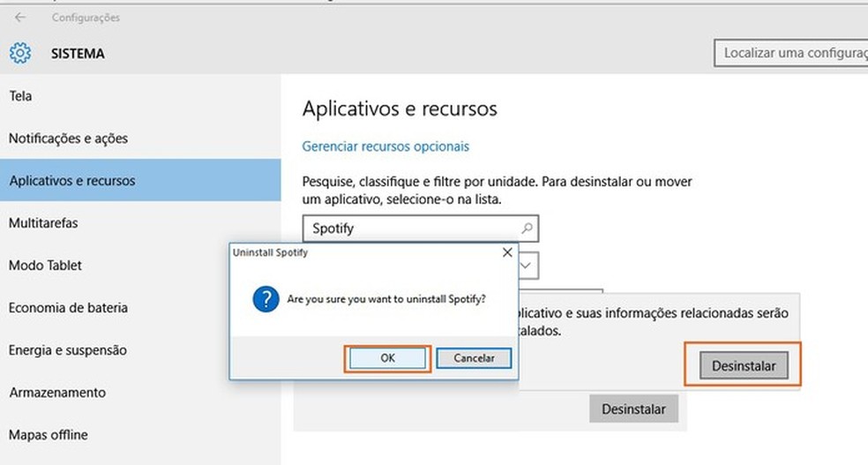Click the Localizar uma configuração search box
Viewport: 868px width, 465px height.
791,53
